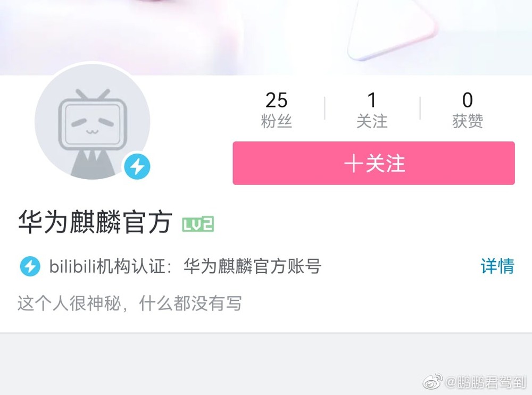
Task: Tap the 关注 label under 1
Action: coord(372,121)
